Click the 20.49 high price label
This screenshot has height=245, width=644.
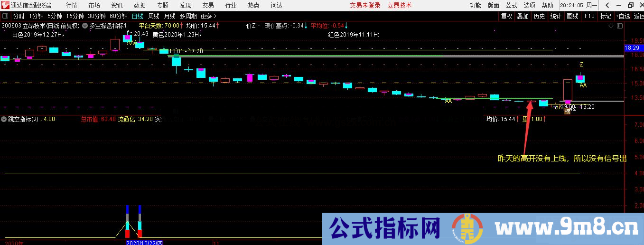(x=141, y=34)
